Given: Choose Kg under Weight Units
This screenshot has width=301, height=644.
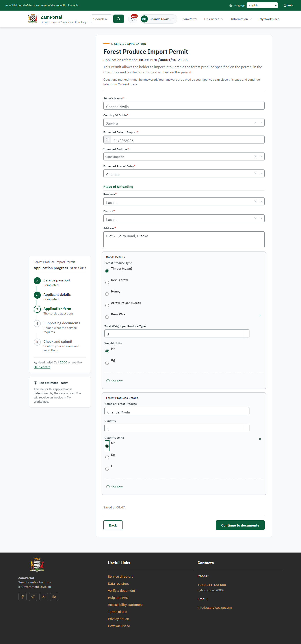Looking at the screenshot, I should point(107,363).
